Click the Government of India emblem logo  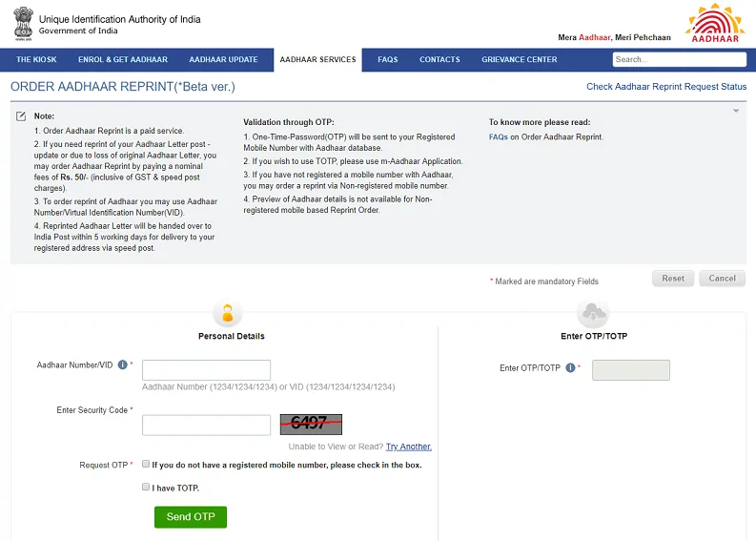pyautogui.click(x=23, y=23)
